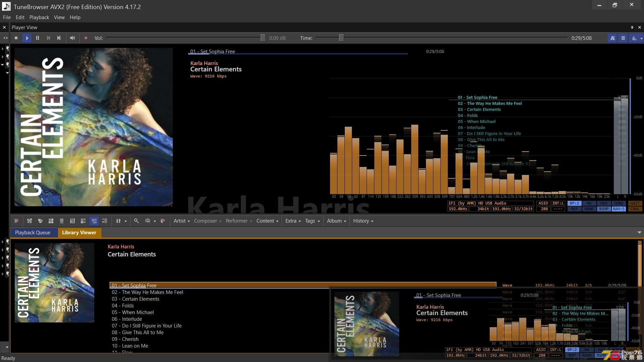
Task: Open the Help menu
Action: click(75, 17)
